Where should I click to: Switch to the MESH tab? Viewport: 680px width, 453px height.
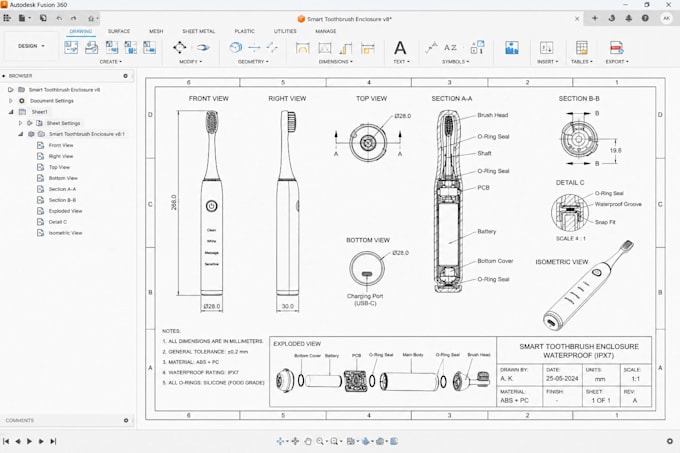point(156,31)
